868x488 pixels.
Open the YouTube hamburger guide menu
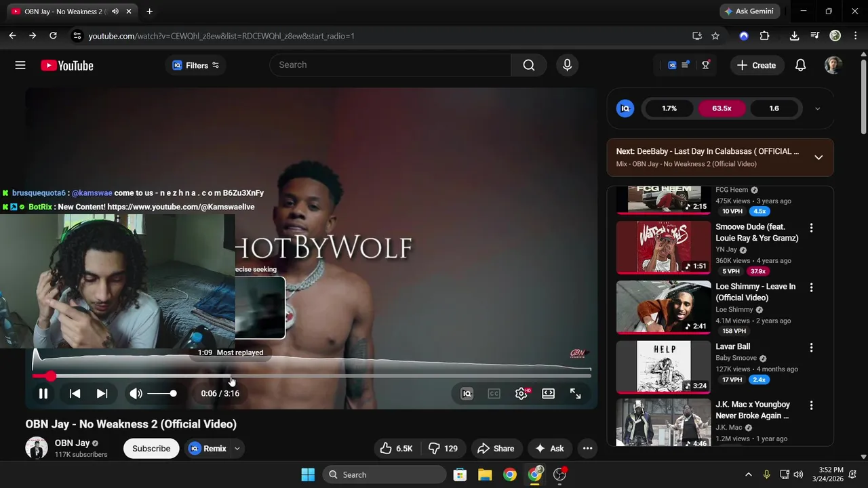click(20, 65)
